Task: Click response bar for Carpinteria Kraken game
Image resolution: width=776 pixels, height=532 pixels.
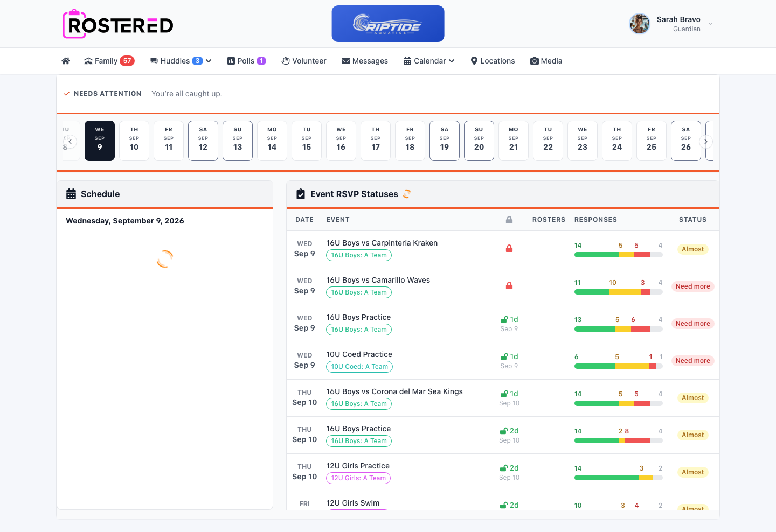Action: (619, 255)
